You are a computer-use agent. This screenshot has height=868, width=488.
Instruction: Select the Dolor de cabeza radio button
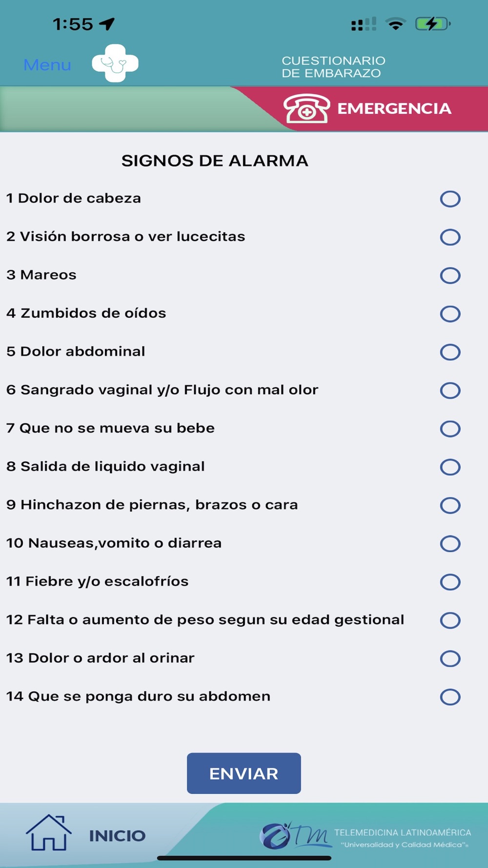[x=450, y=199]
